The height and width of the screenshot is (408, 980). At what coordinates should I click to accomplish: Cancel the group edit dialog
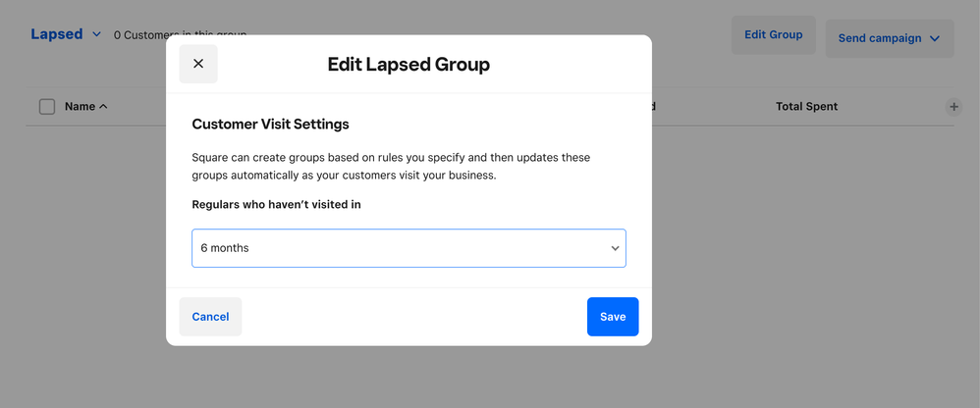pyautogui.click(x=210, y=317)
